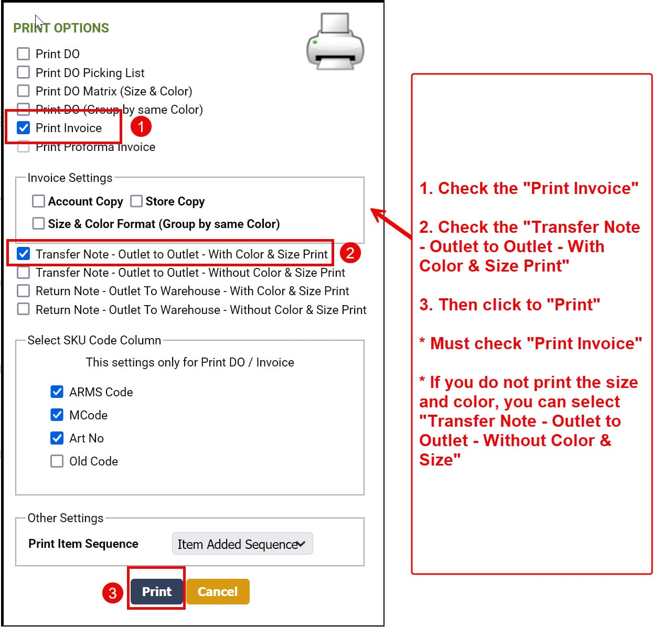Check Return Note Without Color & Size Print
This screenshot has width=672, height=627.
(x=24, y=309)
